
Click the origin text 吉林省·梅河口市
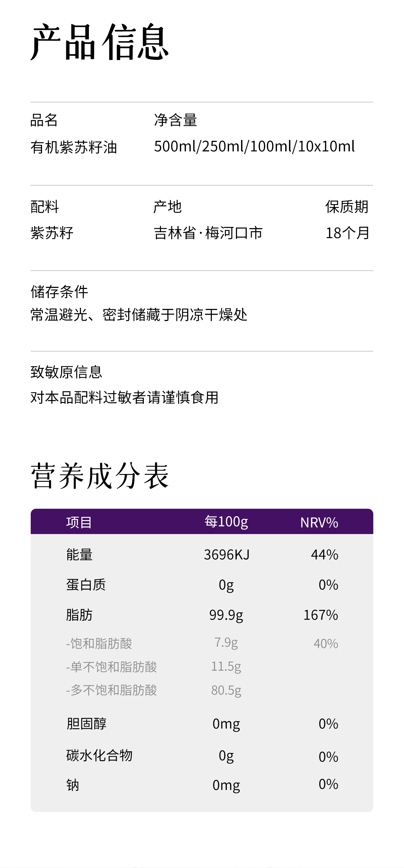point(208,233)
